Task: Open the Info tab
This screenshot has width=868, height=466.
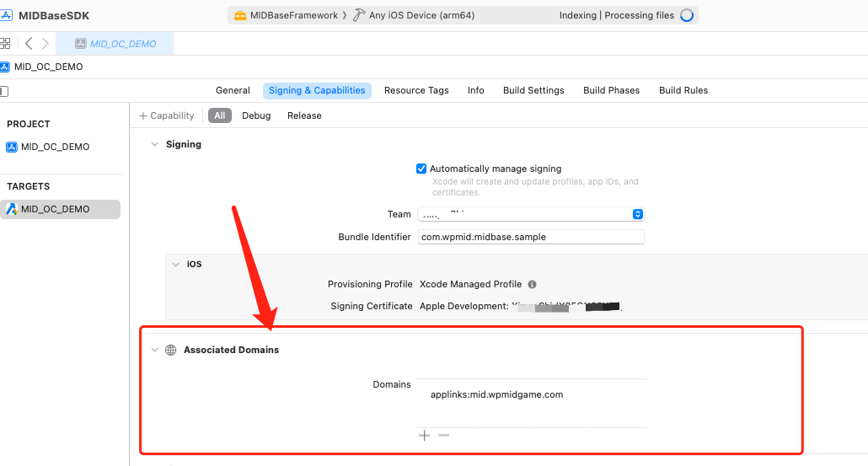Action: click(475, 90)
